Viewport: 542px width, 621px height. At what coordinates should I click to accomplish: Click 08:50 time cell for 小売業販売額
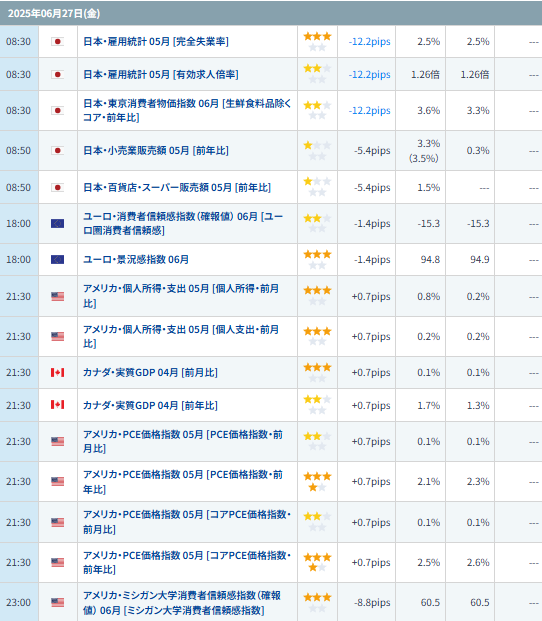pos(18,150)
